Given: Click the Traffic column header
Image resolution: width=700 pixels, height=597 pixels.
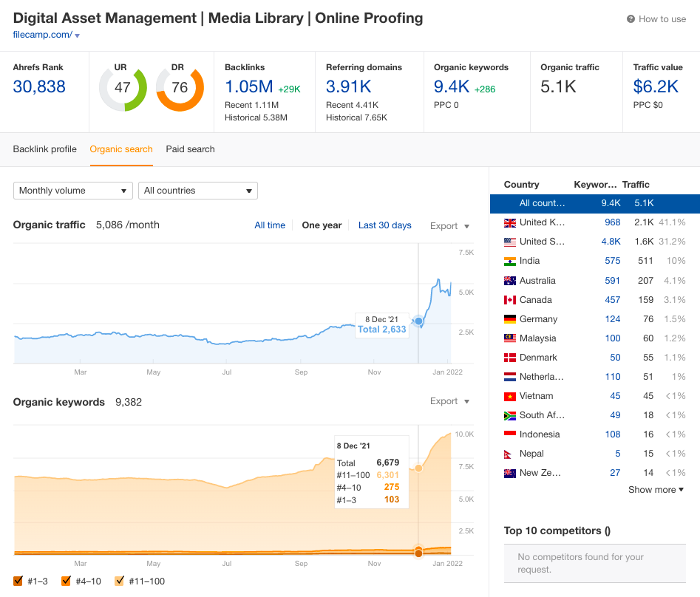Looking at the screenshot, I should click(x=636, y=184).
